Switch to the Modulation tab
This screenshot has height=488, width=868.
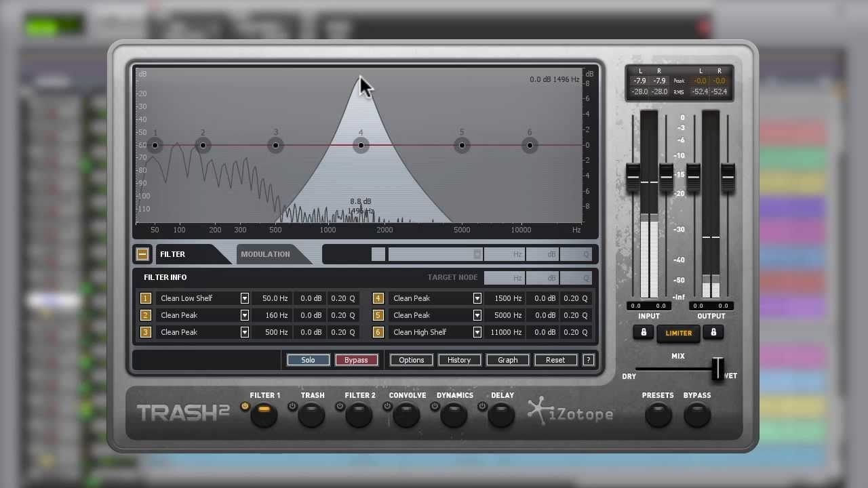click(265, 254)
